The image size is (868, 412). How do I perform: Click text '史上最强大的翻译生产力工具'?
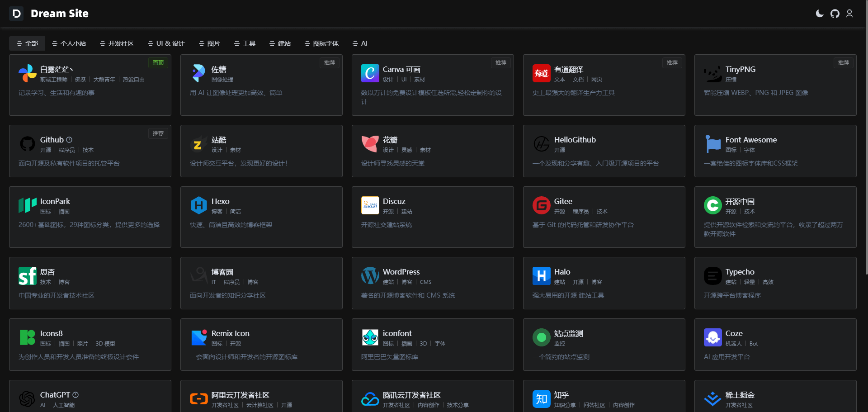click(x=574, y=93)
